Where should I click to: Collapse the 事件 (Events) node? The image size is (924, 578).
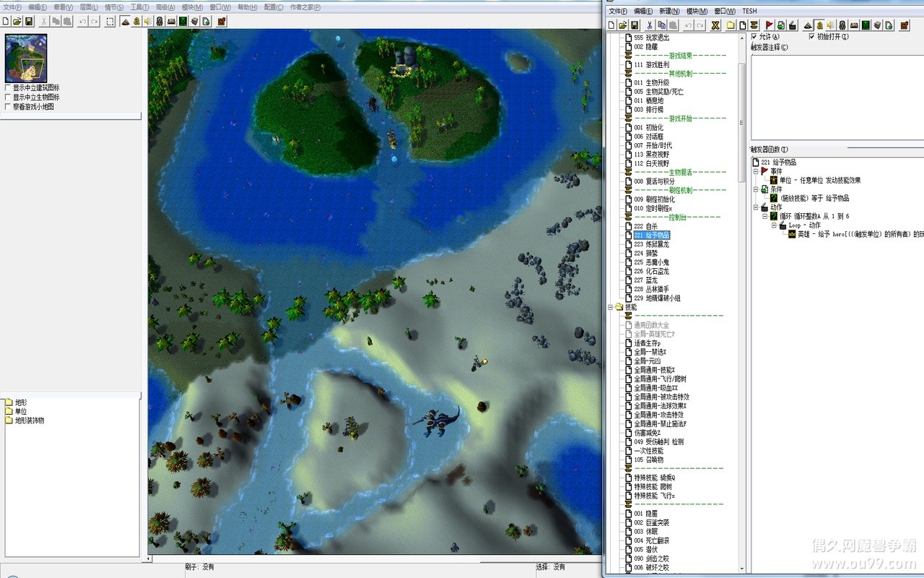(x=756, y=171)
